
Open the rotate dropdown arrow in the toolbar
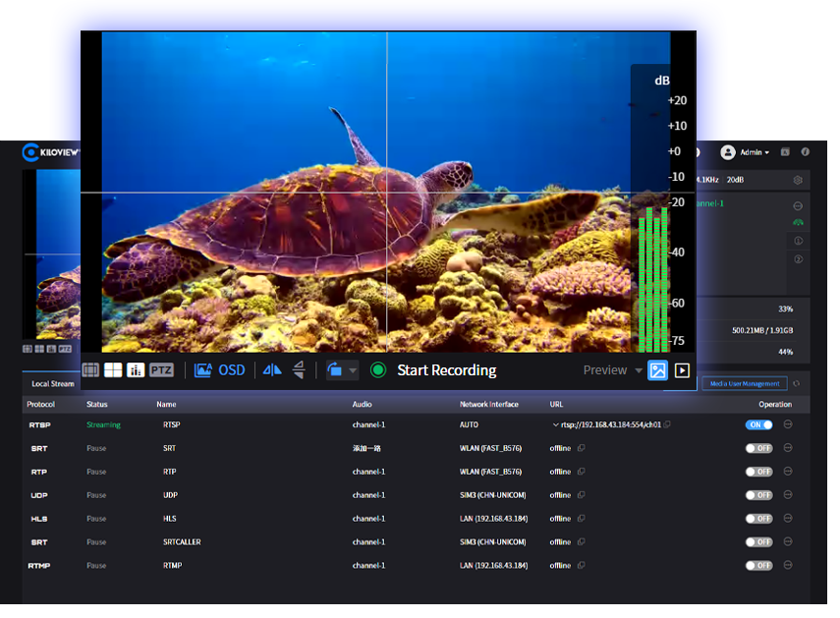353,370
